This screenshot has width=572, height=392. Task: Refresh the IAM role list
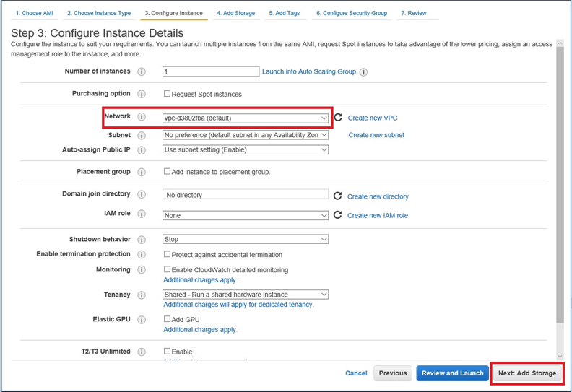pyautogui.click(x=337, y=215)
